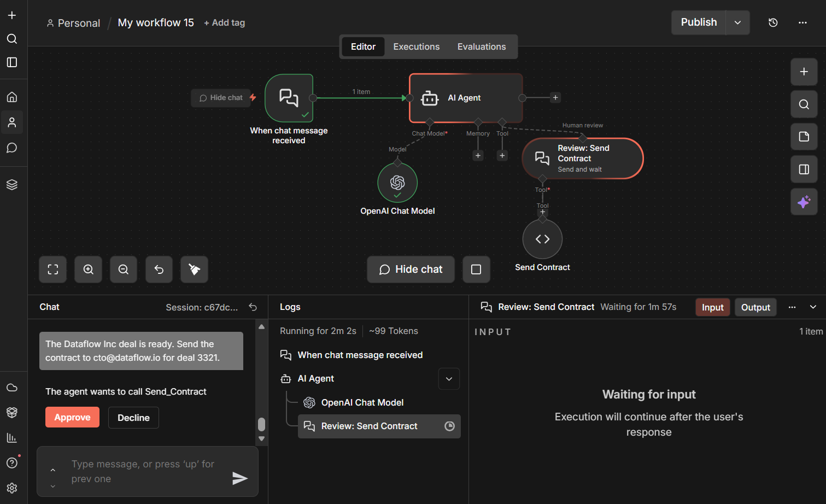The width and height of the screenshot is (826, 504).
Task: Click the send message arrow icon
Action: 239,478
